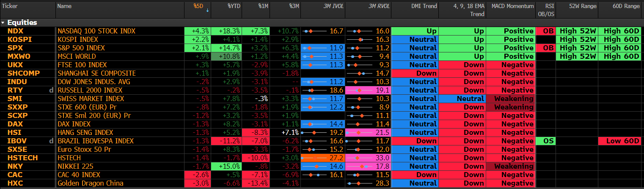The image size is (644, 189).
Task: Select the UKX ticker
Action: (14, 65)
